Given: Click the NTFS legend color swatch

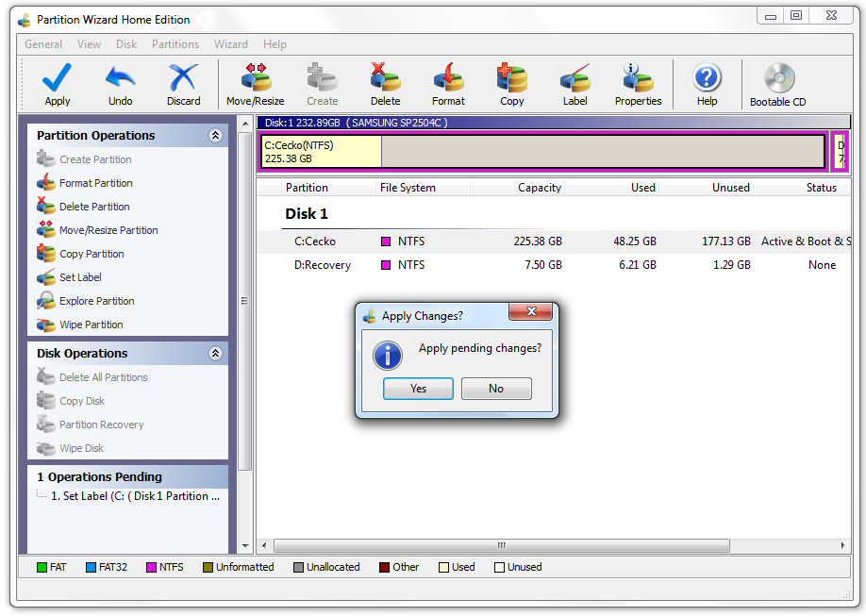Looking at the screenshot, I should coord(151,567).
